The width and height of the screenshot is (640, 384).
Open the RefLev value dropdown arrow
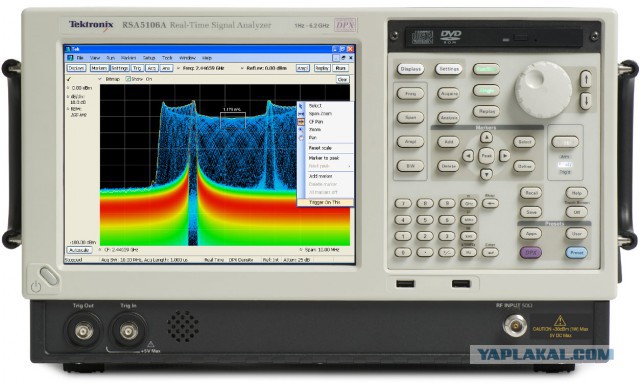tap(242, 68)
